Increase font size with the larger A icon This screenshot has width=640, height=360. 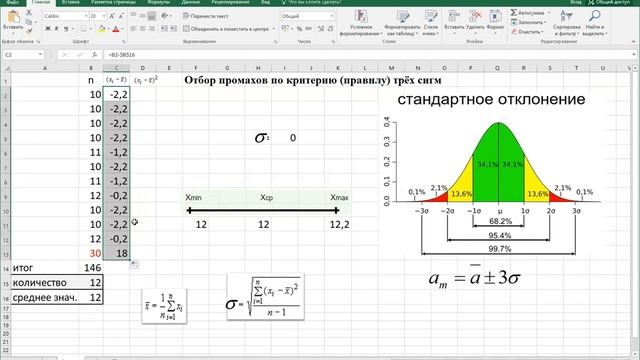[x=112, y=16]
